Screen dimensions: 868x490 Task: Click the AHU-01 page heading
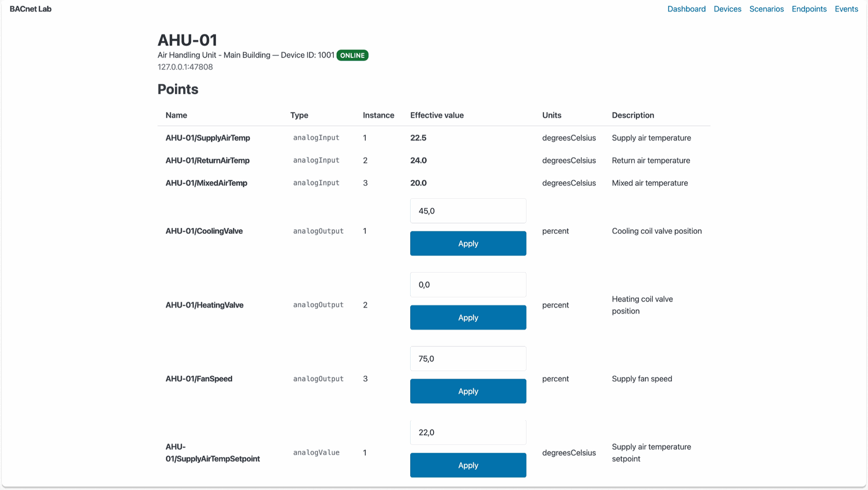pyautogui.click(x=187, y=40)
